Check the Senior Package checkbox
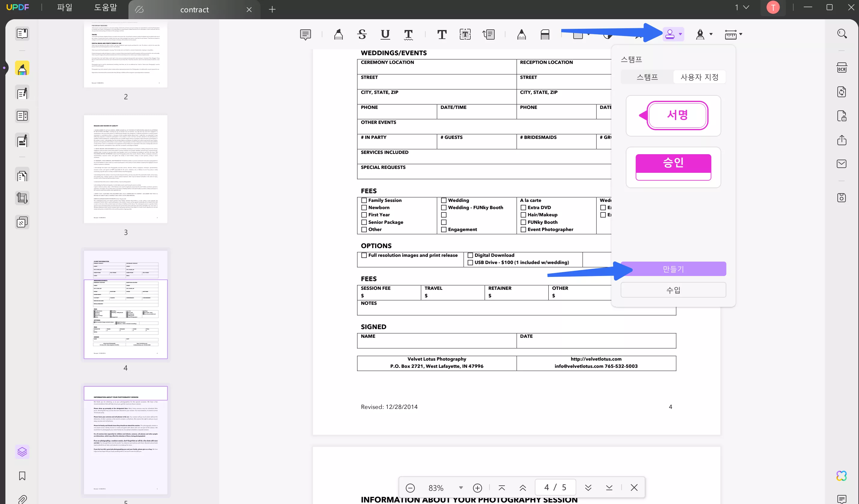Screen dimensions: 859x504 pos(364,222)
